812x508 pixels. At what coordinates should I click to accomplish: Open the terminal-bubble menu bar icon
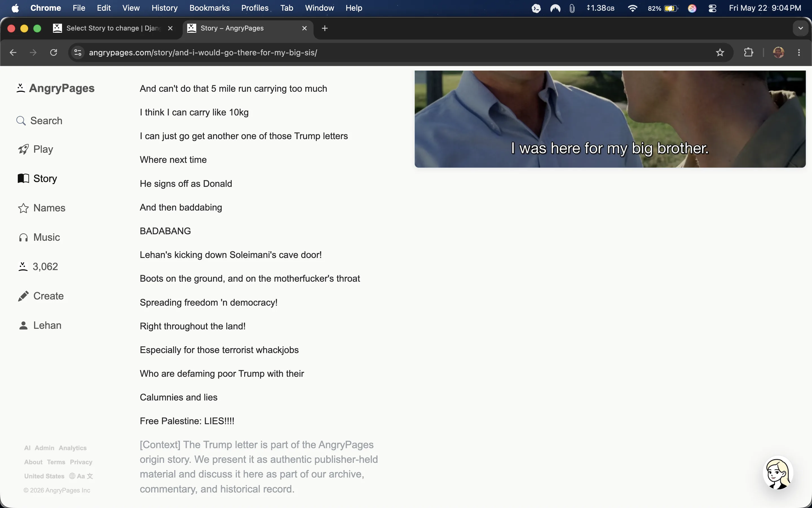pos(536,8)
